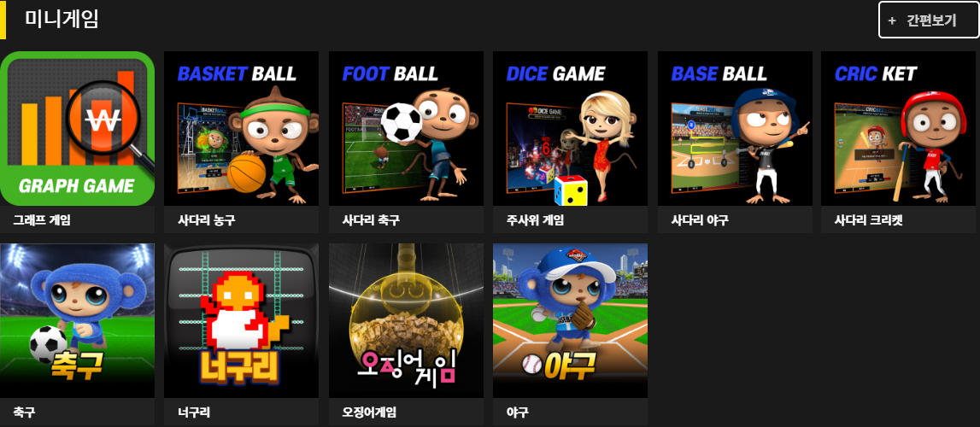Open the 너구리 pixel raccoon game

pyautogui.click(x=241, y=321)
